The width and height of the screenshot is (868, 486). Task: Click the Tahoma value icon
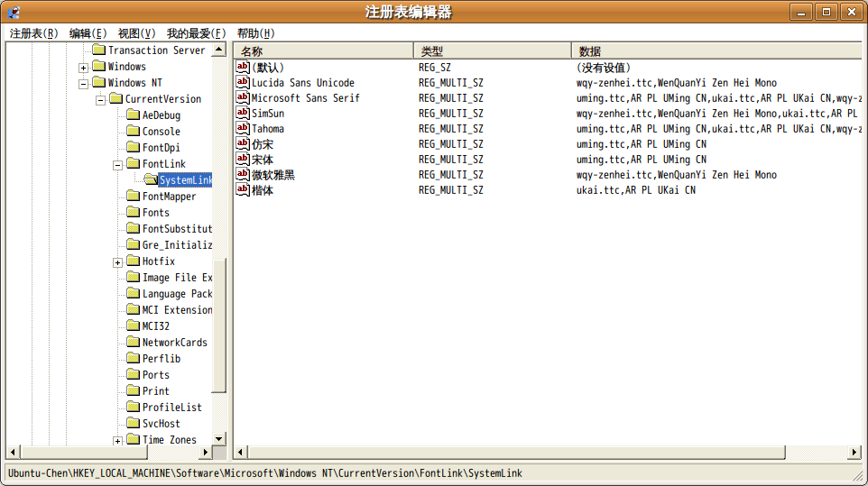click(243, 128)
